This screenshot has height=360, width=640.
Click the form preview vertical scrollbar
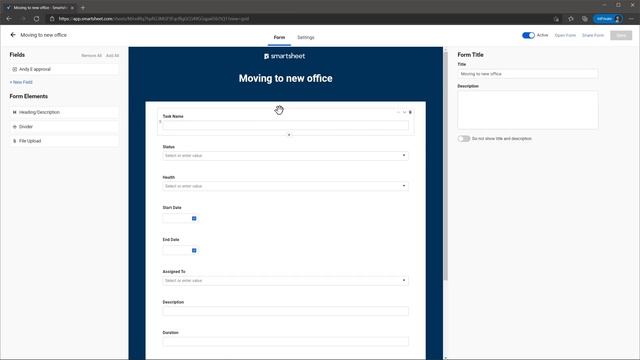pos(445,166)
